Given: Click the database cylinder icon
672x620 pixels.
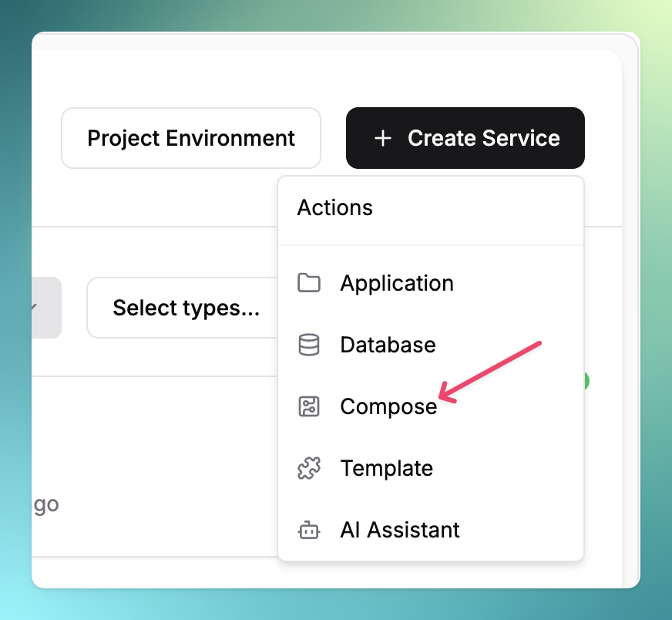Looking at the screenshot, I should point(309,345).
